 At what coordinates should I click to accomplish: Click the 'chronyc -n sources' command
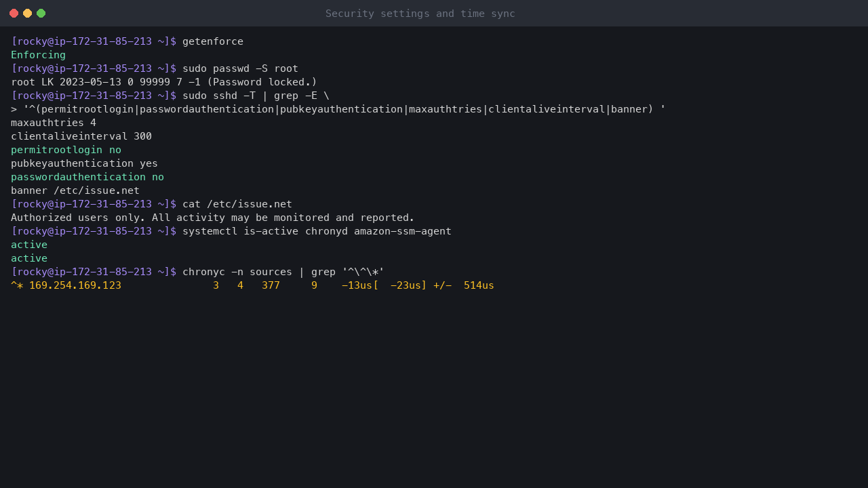(283, 272)
